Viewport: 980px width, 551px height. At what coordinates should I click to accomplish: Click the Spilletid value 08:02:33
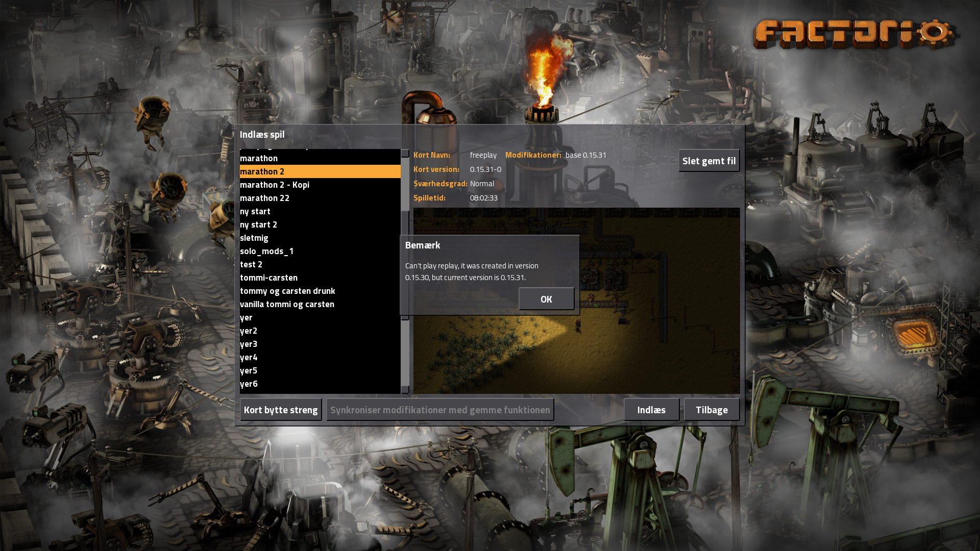click(483, 198)
